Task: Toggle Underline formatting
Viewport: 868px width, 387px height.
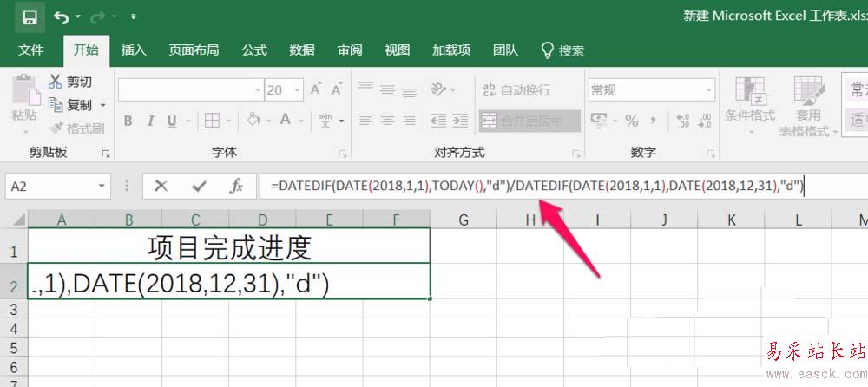Action: (x=172, y=121)
